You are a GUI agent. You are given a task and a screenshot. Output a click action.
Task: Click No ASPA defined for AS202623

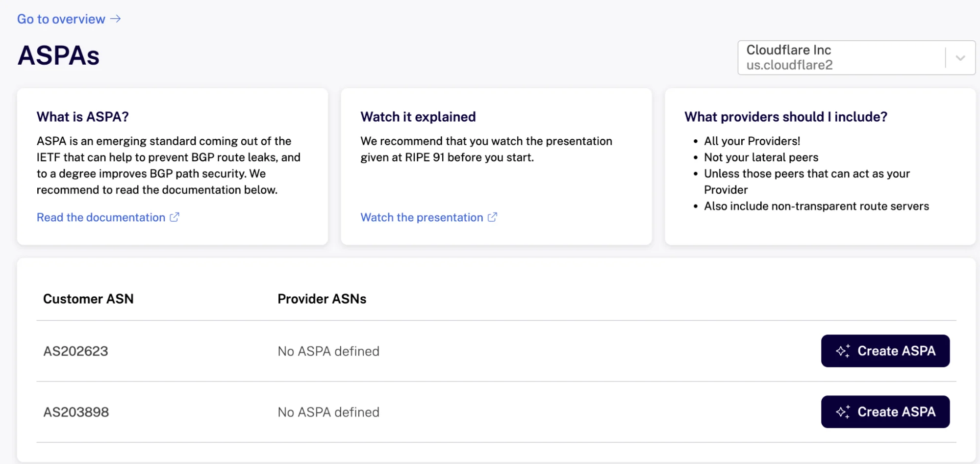point(328,351)
